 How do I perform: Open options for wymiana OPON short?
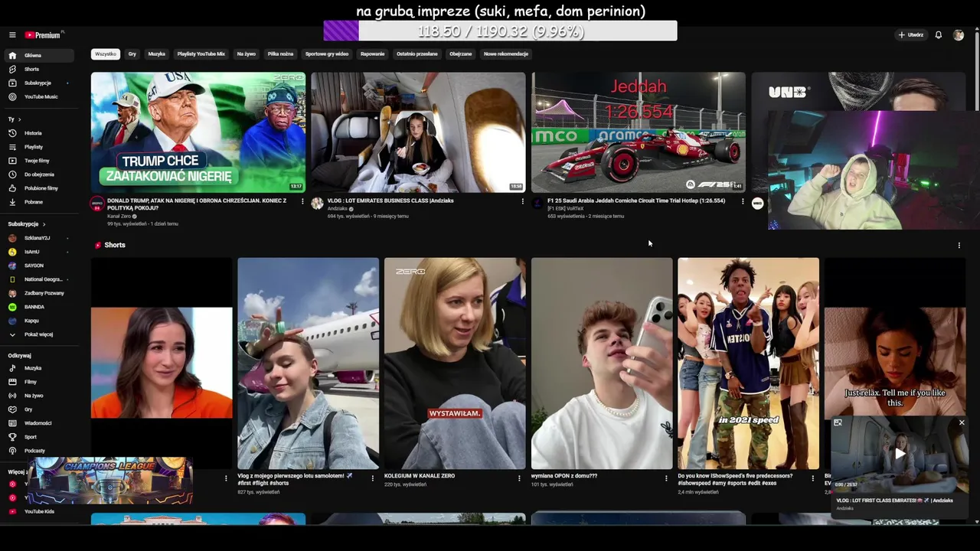666,478
